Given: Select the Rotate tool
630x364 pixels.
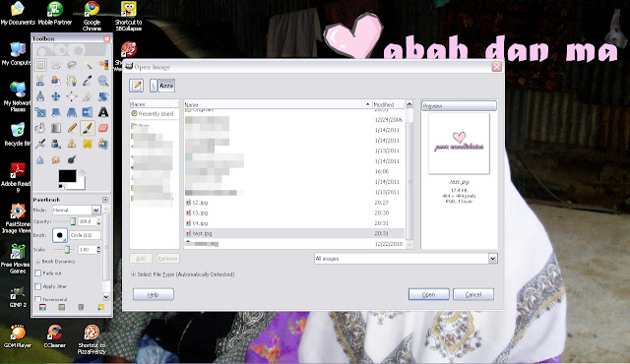Looking at the screenshot, I should pos(103,96).
